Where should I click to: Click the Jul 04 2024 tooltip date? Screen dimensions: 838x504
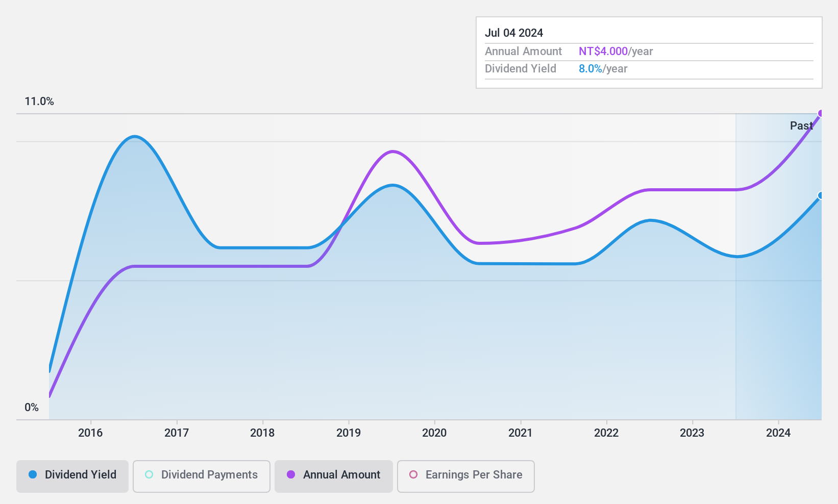(x=514, y=33)
